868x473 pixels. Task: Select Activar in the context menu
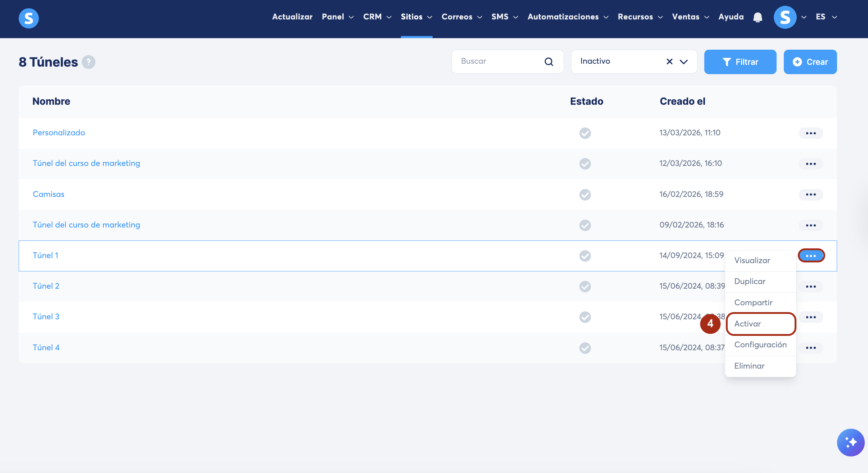pyautogui.click(x=747, y=324)
